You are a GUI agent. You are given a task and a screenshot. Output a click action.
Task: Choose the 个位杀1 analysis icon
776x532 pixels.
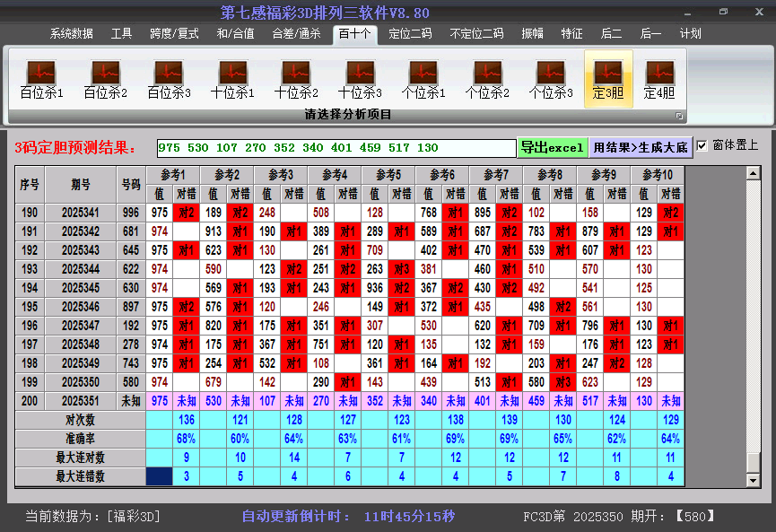(x=423, y=79)
